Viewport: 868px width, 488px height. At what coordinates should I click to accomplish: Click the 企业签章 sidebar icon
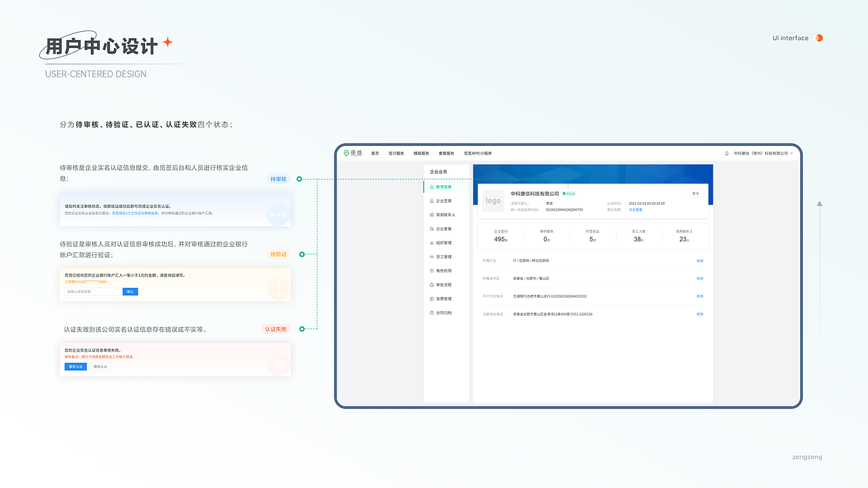click(432, 201)
